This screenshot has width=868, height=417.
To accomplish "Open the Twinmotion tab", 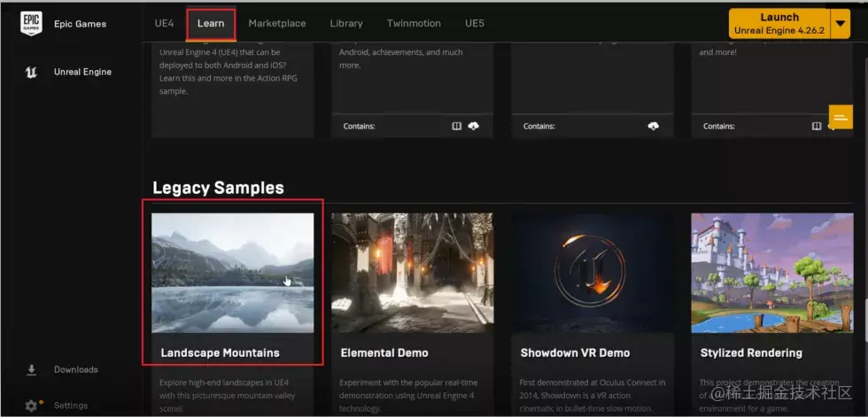I will (x=415, y=23).
